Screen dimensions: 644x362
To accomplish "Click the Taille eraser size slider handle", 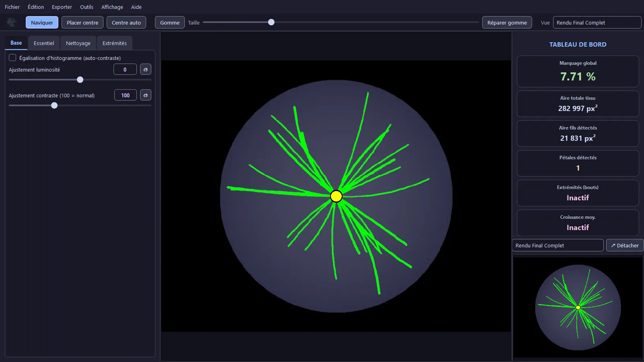I will click(271, 22).
